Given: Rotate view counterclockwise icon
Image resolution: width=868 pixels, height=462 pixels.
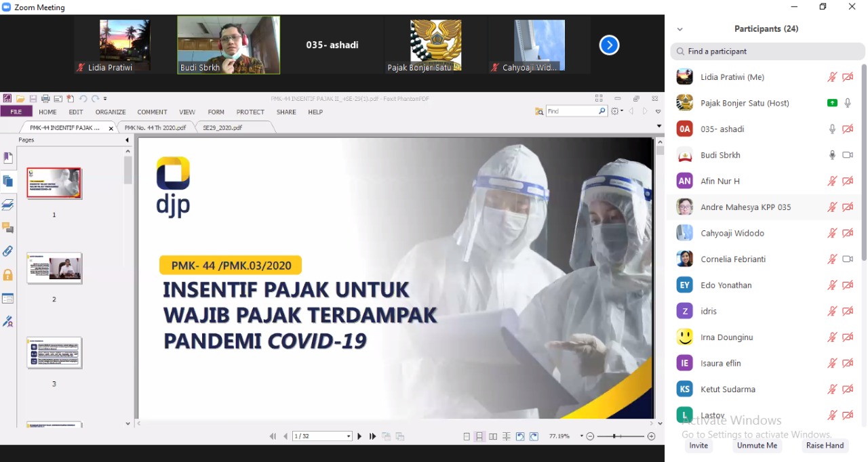Looking at the screenshot, I should [520, 437].
